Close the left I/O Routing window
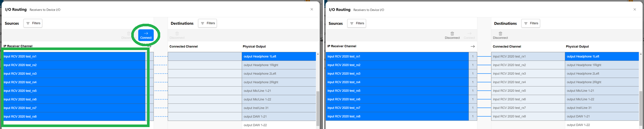Screen dimensions: 644x129 click(312, 9)
